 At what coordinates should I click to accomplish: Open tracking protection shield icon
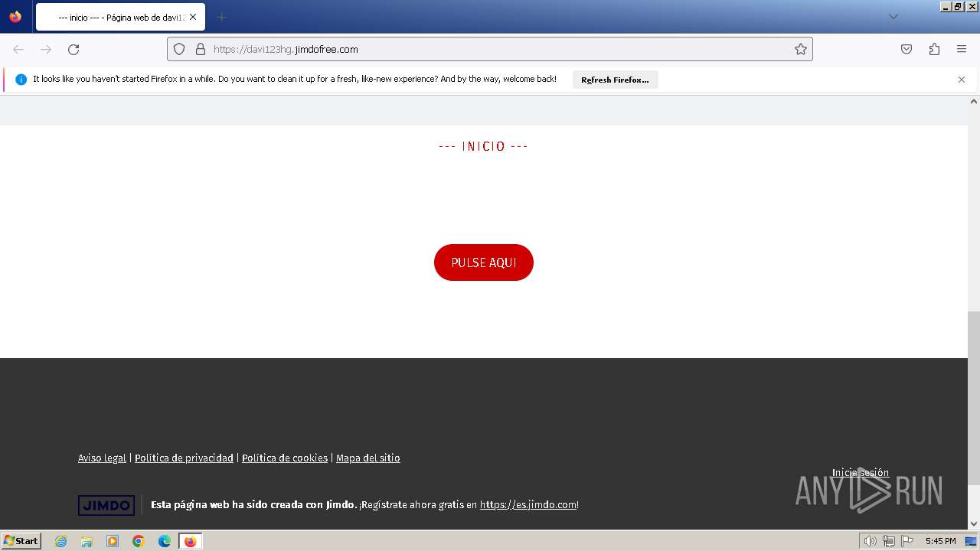(x=179, y=49)
